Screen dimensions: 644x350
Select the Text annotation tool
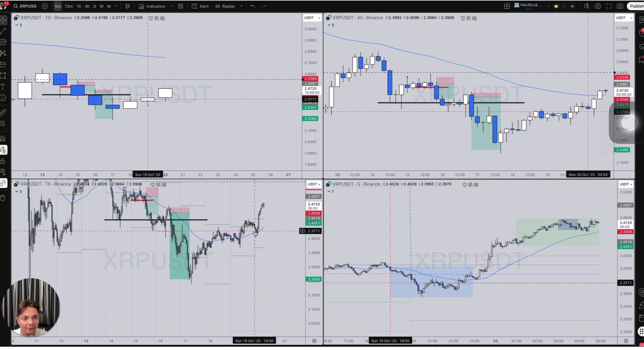pos(3,87)
